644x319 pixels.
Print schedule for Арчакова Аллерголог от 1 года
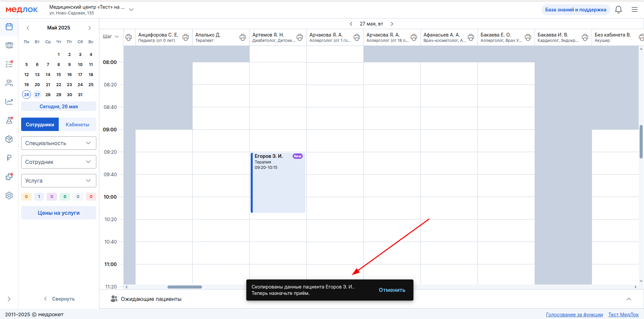357,38
